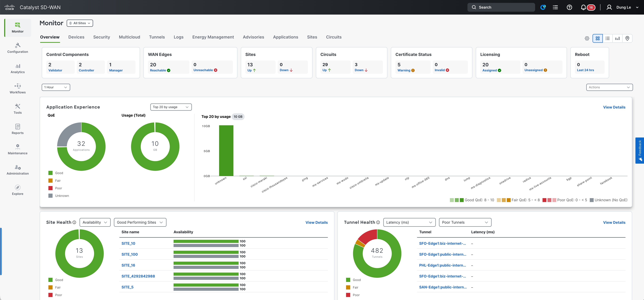
Task: Open Configuration in the sidebar
Action: (x=18, y=48)
